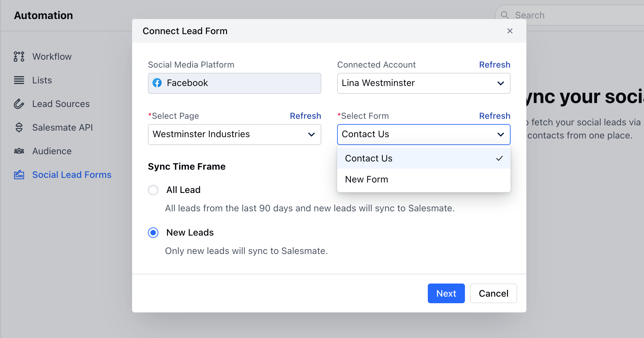The height and width of the screenshot is (338, 644).
Task: Click the Sync Time Frame heading
Action: click(187, 166)
